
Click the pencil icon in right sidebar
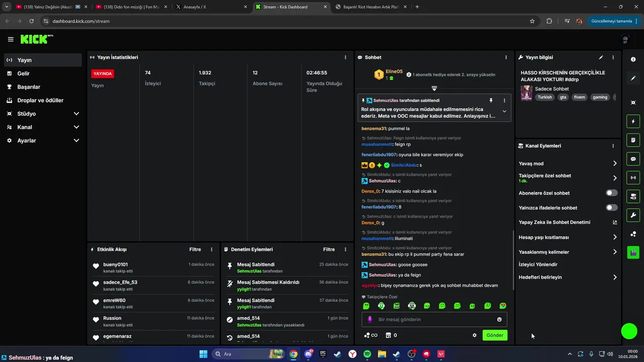(x=633, y=78)
